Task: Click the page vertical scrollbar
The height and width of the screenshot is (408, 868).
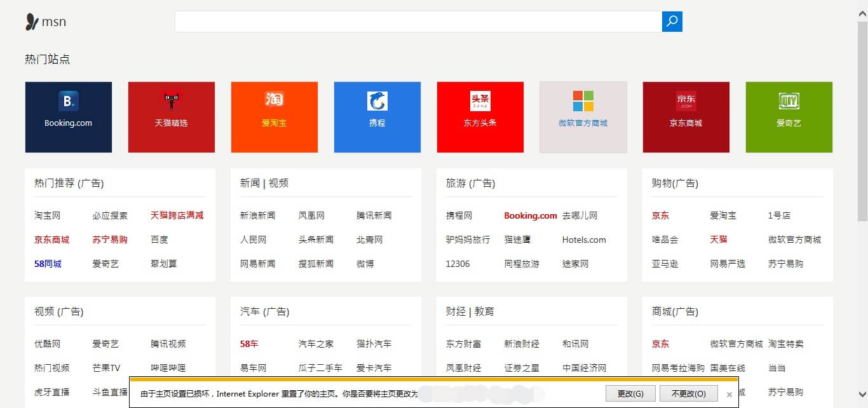Action: 862,121
